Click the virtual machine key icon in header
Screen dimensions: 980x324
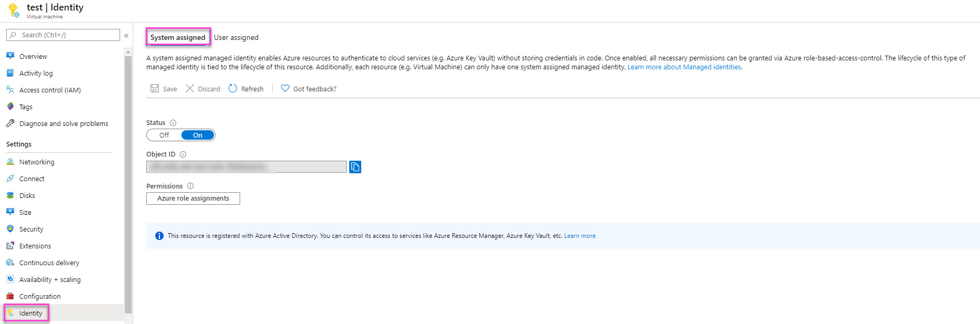[14, 11]
